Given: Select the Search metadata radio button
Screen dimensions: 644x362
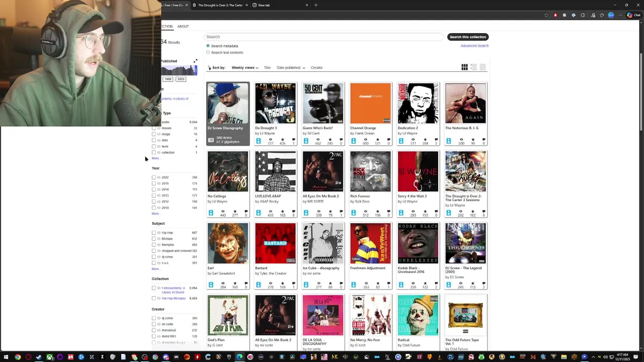Looking at the screenshot, I should coord(208,46).
